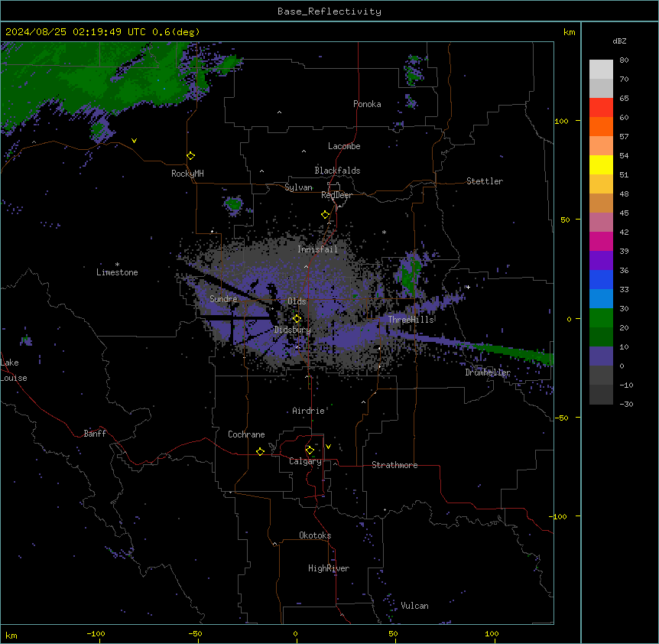Click the yellow diamond marker above RockyMH
This screenshot has width=659, height=644.
click(x=191, y=156)
